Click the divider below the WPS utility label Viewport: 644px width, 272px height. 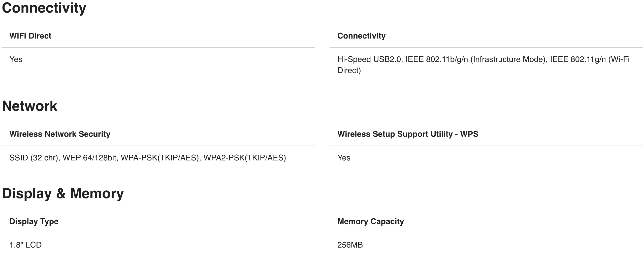486,146
